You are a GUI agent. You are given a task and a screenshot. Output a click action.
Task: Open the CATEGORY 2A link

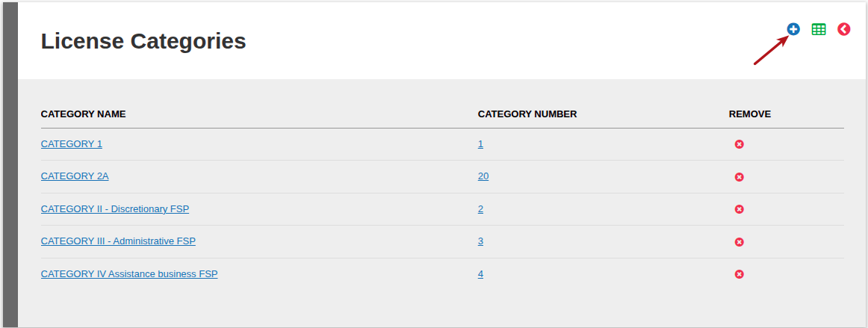75,176
